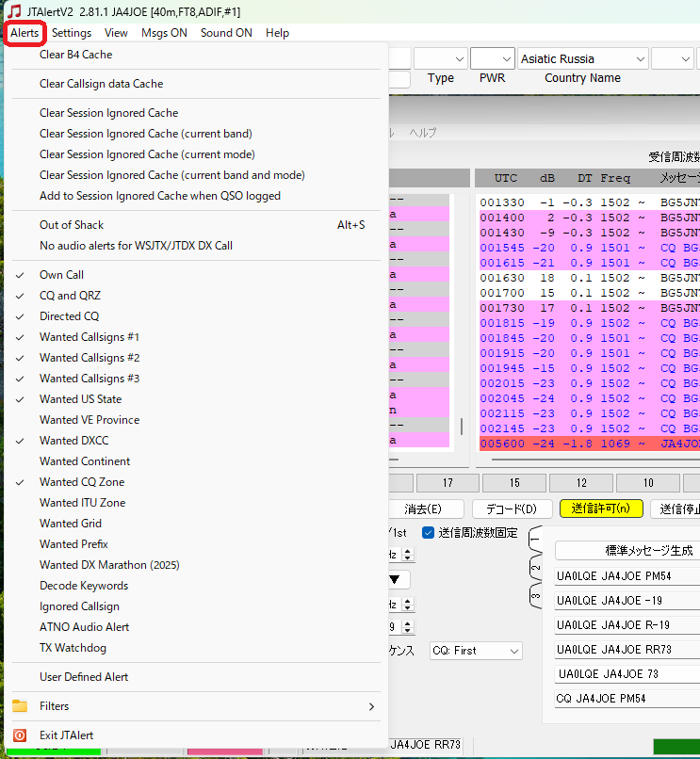Select Clear Callsign data Cache
This screenshot has height=759, width=700.
196,84
